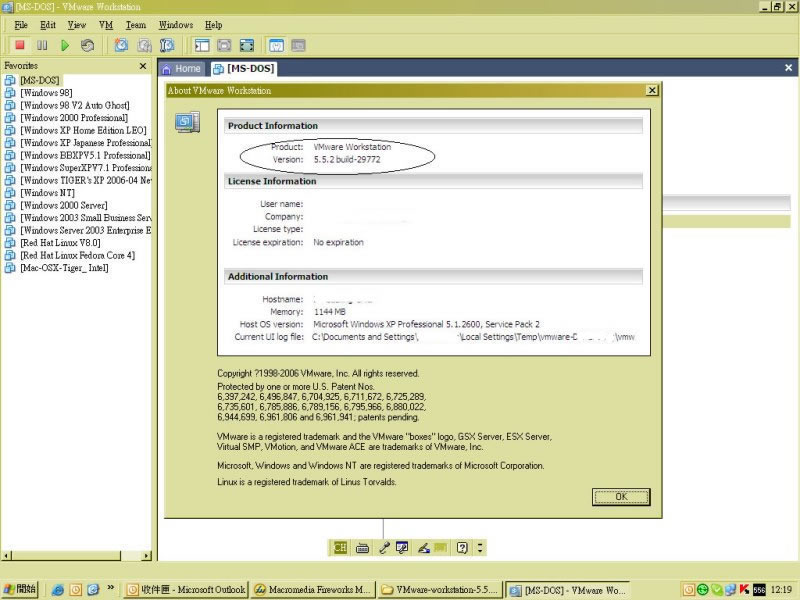Open the Windows menu

pyautogui.click(x=176, y=24)
